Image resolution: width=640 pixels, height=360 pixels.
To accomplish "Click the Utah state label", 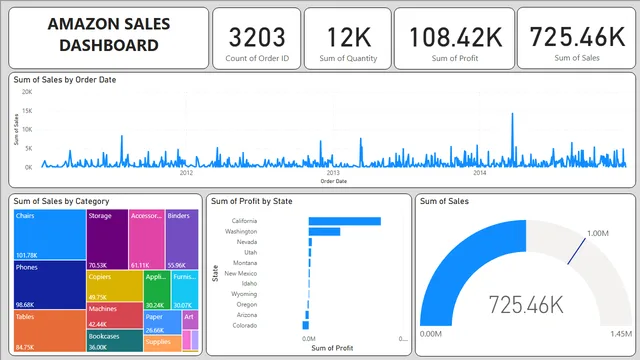I will coord(251,252).
